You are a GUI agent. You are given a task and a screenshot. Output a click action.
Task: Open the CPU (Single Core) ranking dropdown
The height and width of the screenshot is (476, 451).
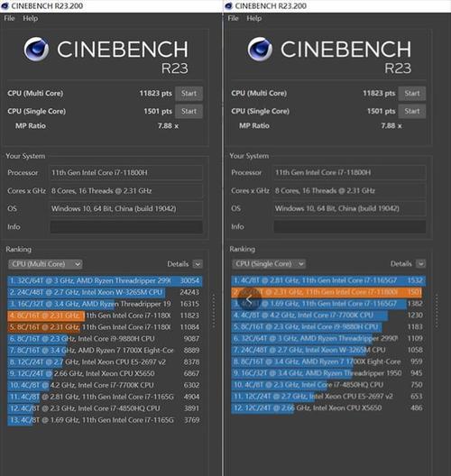click(269, 264)
